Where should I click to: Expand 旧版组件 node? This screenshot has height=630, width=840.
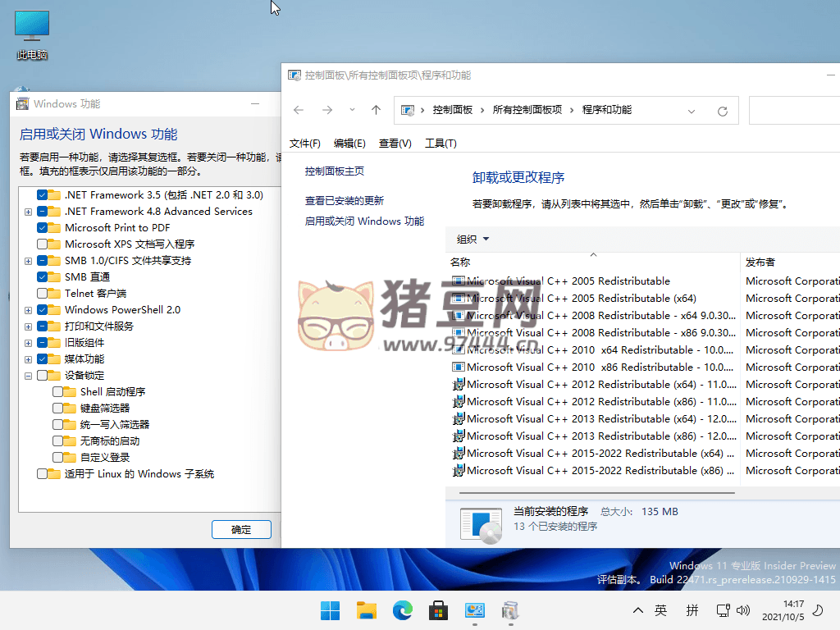click(x=29, y=344)
